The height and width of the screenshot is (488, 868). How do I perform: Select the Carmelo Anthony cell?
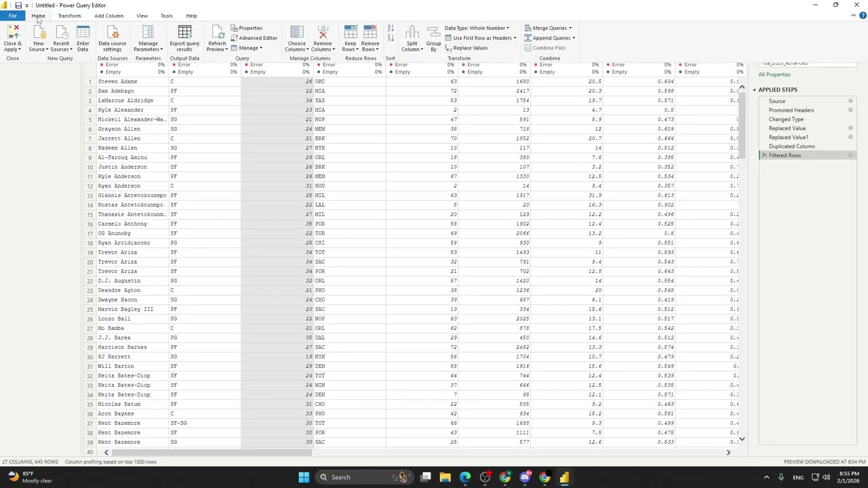tap(132, 224)
